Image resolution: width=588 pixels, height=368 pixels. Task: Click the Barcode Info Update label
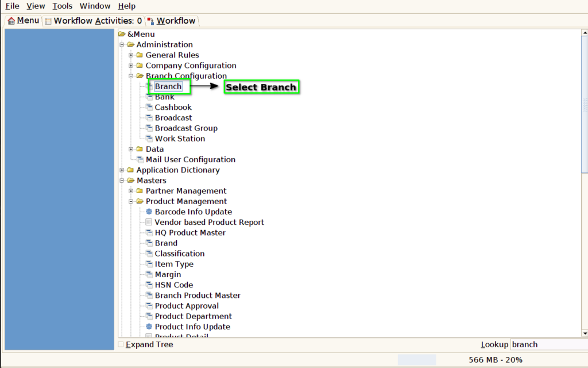tap(194, 212)
